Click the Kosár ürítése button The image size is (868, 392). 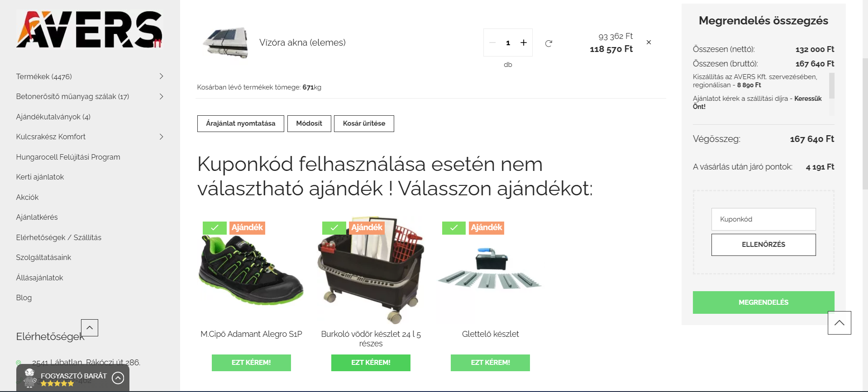tap(364, 123)
